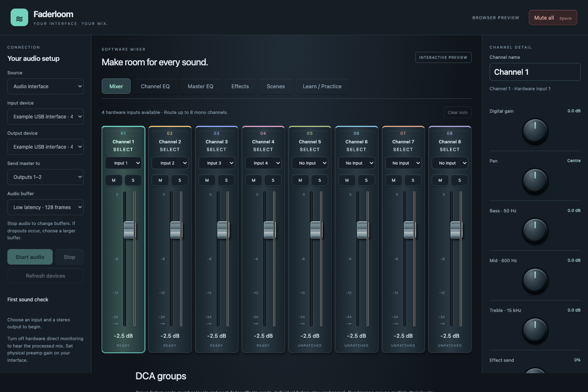The width and height of the screenshot is (588, 392).
Task: Click the Channel 3 fader handle
Action: coord(223,230)
